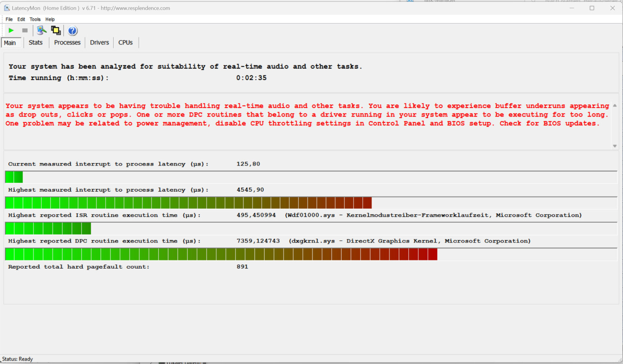
Task: Close the LatencyMon window
Action: [x=613, y=8]
